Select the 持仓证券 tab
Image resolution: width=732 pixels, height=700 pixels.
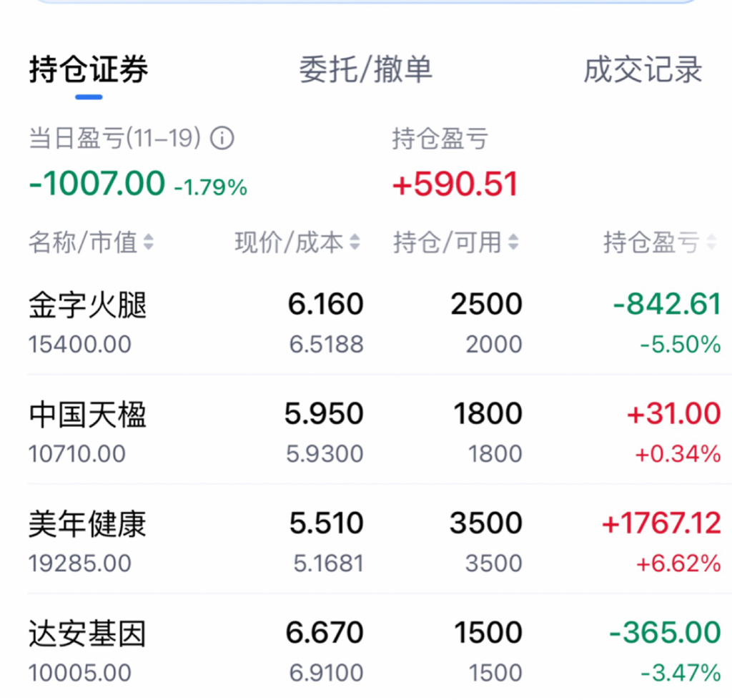click(89, 69)
